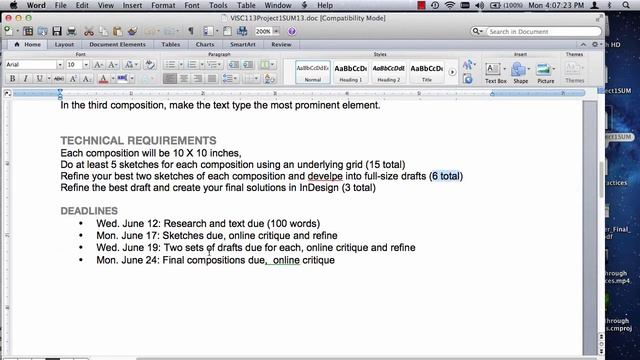Switch to the Tables tab
This screenshot has width=640, height=360.
pos(171,44)
